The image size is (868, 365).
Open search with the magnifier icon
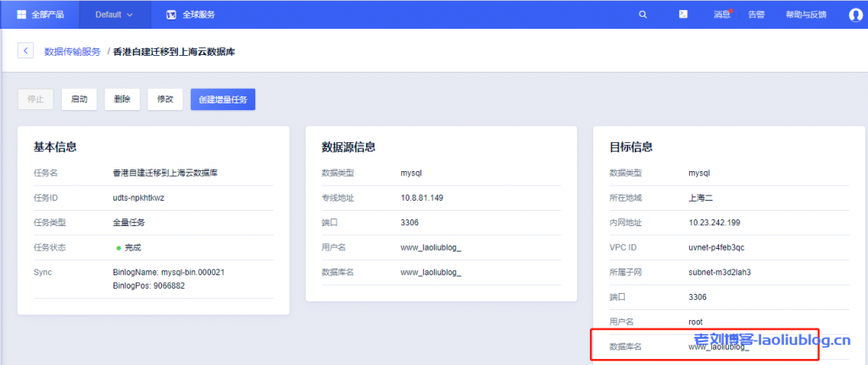643,14
